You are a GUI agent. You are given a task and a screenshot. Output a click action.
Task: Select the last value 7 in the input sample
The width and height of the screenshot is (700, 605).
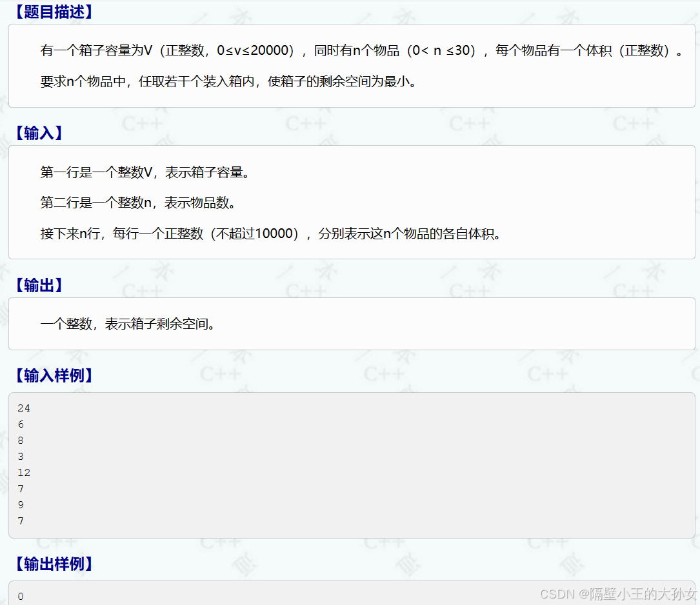click(x=21, y=521)
